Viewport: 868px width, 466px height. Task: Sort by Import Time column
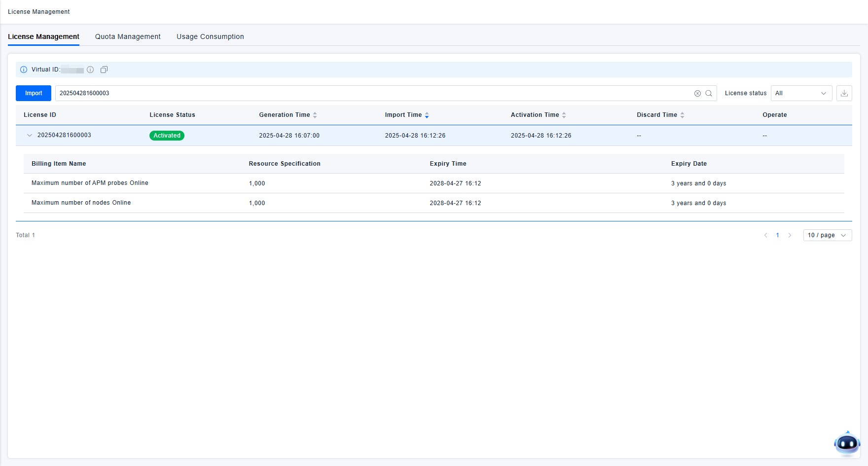(427, 115)
